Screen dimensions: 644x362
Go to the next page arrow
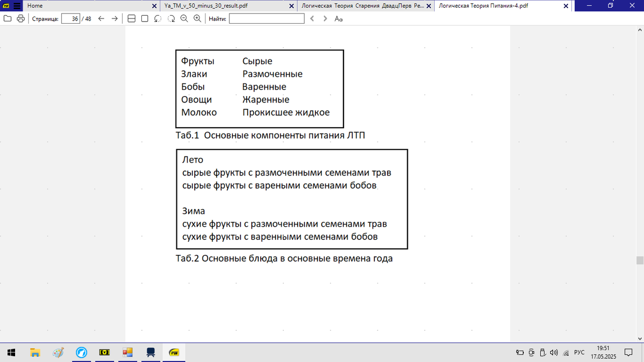coord(114,19)
